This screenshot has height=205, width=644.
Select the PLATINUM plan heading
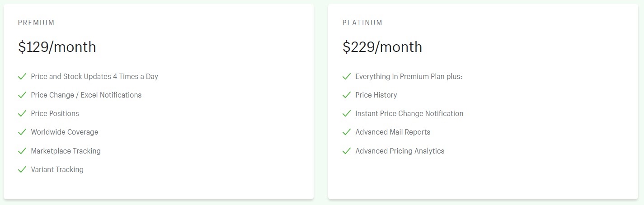(x=362, y=23)
